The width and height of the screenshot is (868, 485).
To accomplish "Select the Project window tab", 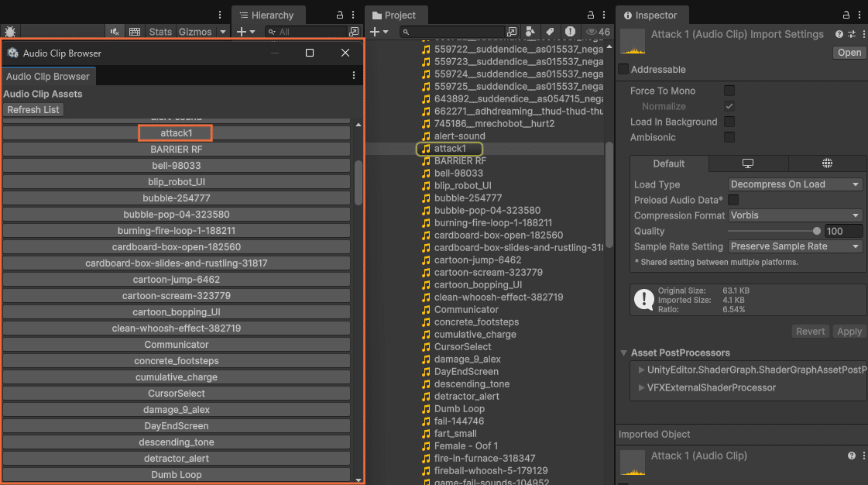I will tap(396, 14).
